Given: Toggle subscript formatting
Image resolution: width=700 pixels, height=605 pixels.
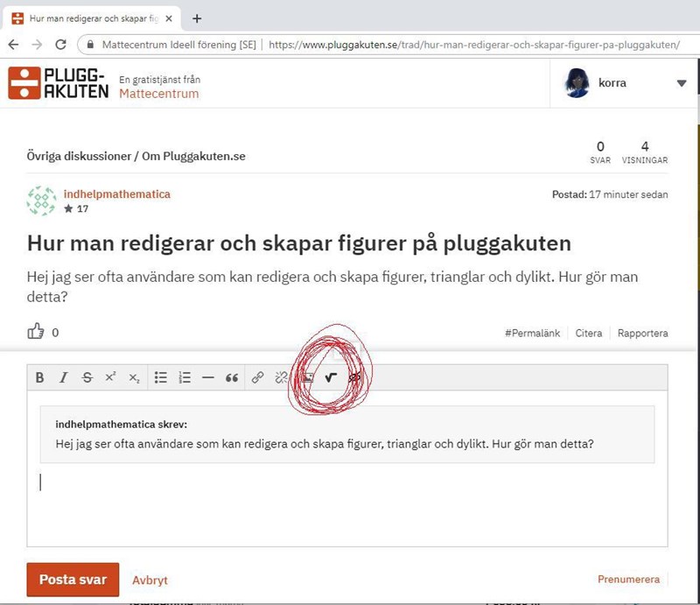Looking at the screenshot, I should click(134, 378).
